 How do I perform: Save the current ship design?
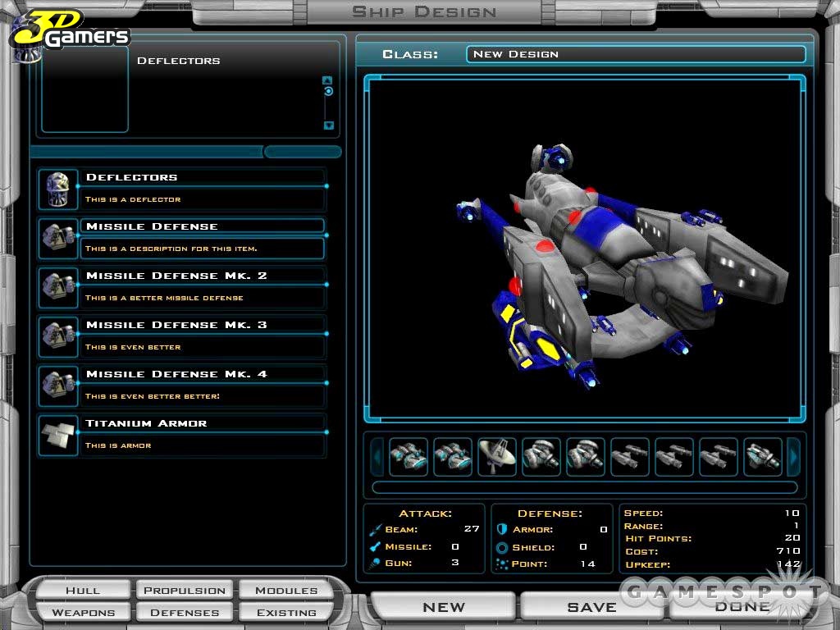click(592, 607)
